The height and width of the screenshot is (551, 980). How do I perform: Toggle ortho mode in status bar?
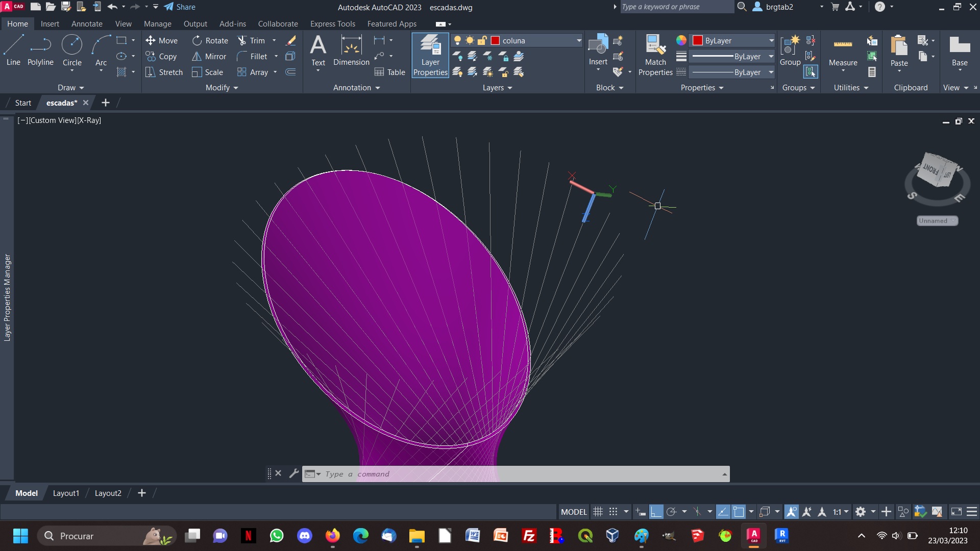656,512
